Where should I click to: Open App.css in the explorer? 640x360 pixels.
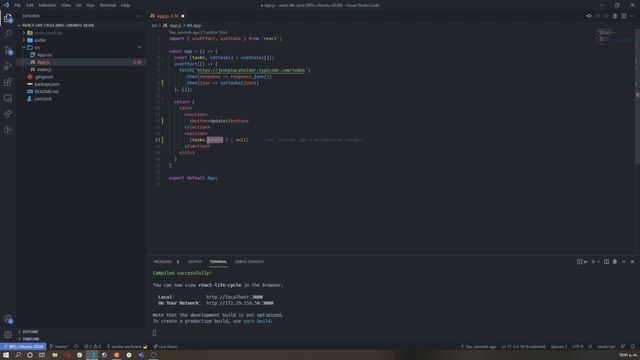click(44, 55)
